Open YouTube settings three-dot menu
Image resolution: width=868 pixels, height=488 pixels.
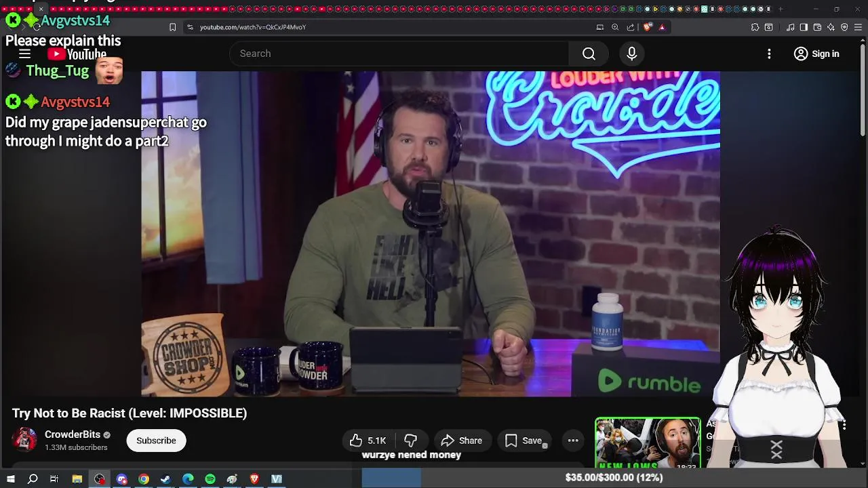click(769, 54)
